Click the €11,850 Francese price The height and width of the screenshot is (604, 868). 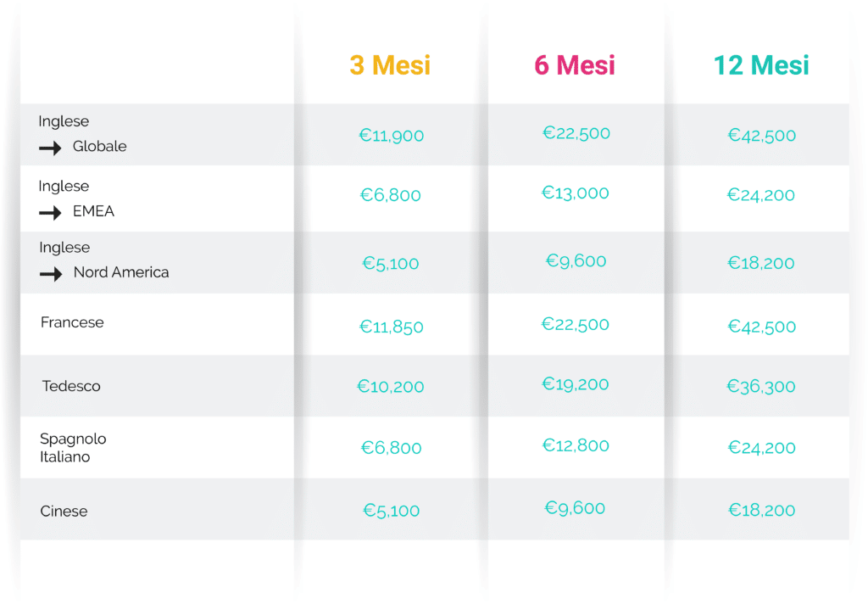pyautogui.click(x=392, y=327)
